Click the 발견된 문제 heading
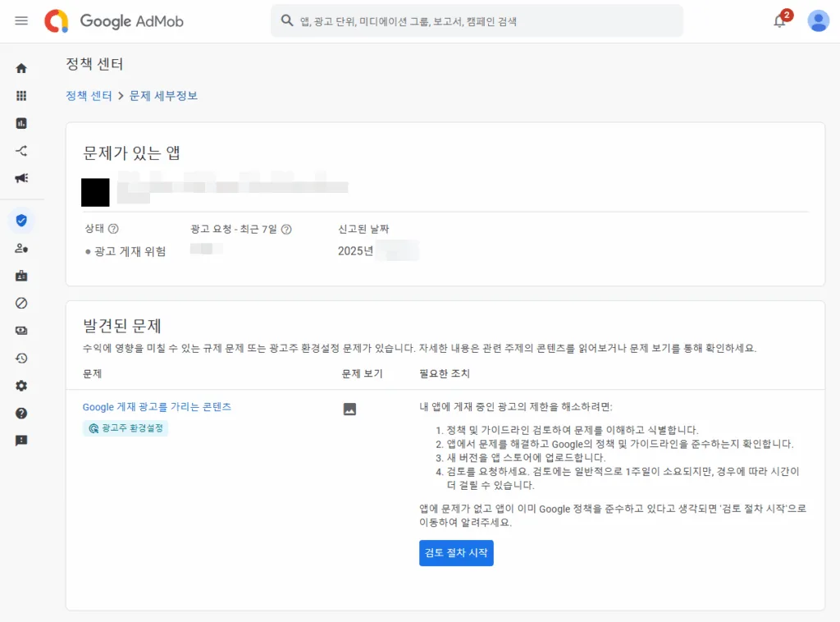The height and width of the screenshot is (622, 840). pos(122,325)
